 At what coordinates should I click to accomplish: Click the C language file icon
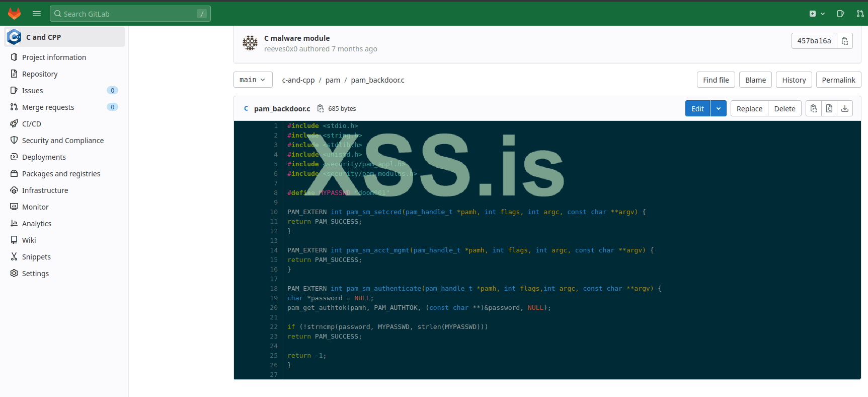(x=246, y=108)
